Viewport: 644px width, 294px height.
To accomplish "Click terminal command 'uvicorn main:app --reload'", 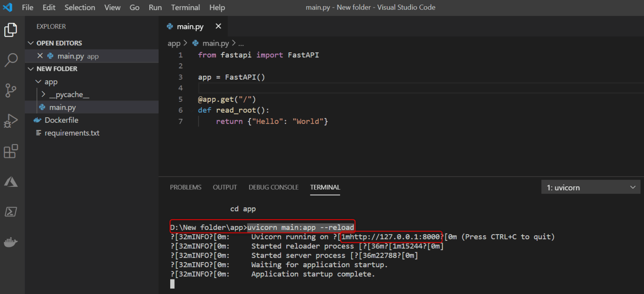I will (x=301, y=227).
